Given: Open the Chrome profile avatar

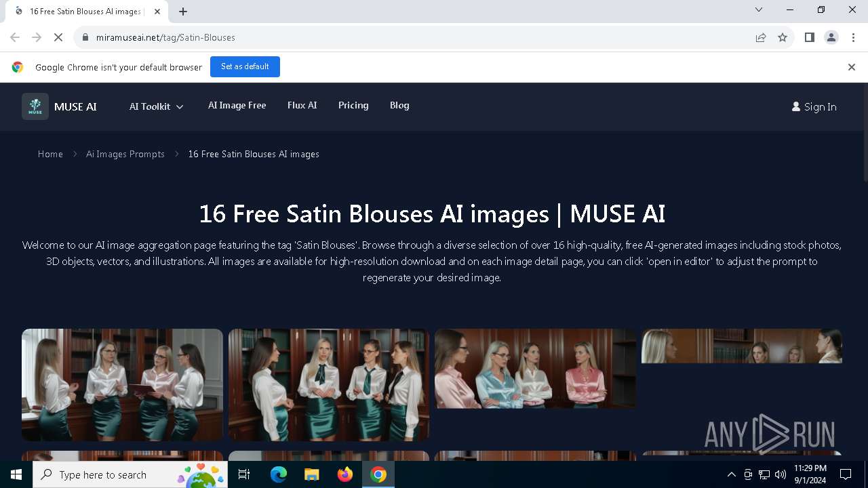Looking at the screenshot, I should pyautogui.click(x=831, y=37).
